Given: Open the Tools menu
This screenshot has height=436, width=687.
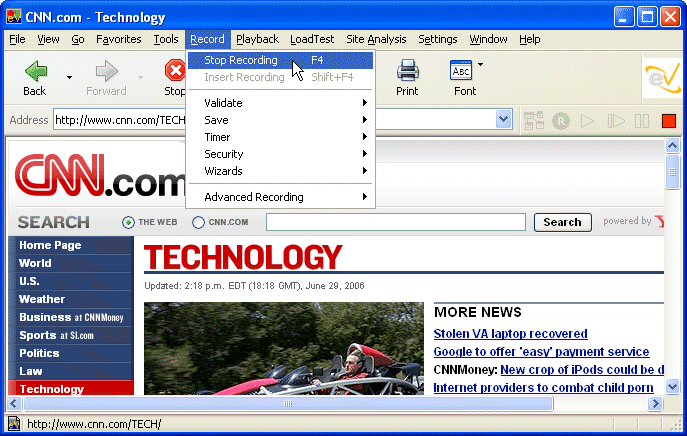Looking at the screenshot, I should [x=166, y=39].
